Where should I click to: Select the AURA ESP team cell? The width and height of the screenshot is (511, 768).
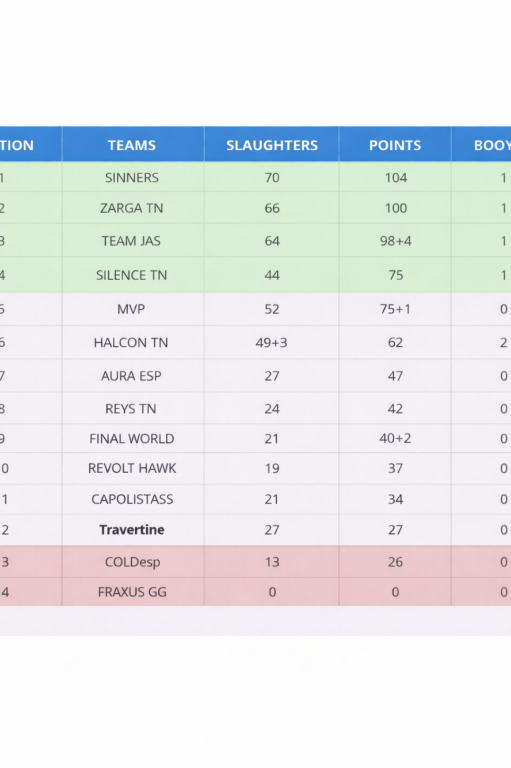pyautogui.click(x=133, y=376)
